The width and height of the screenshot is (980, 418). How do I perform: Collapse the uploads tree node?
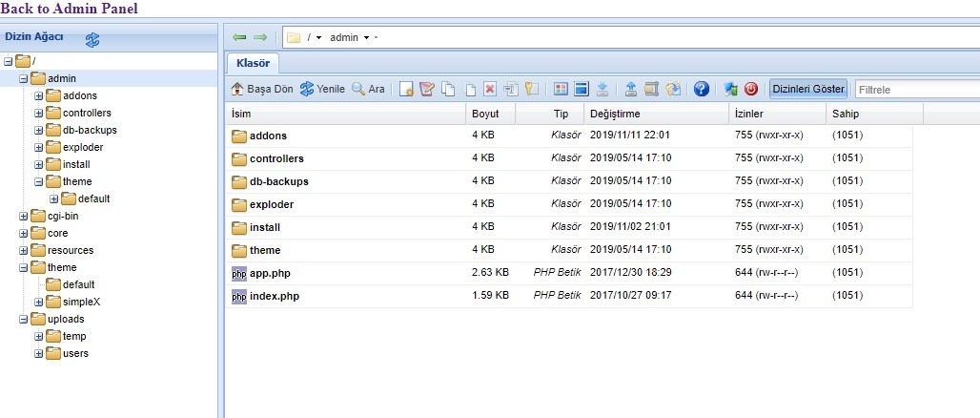(23, 319)
